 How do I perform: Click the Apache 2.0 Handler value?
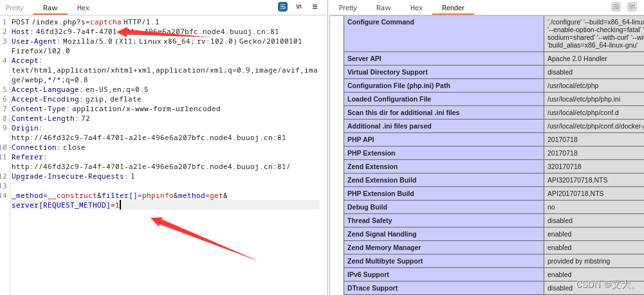point(577,58)
